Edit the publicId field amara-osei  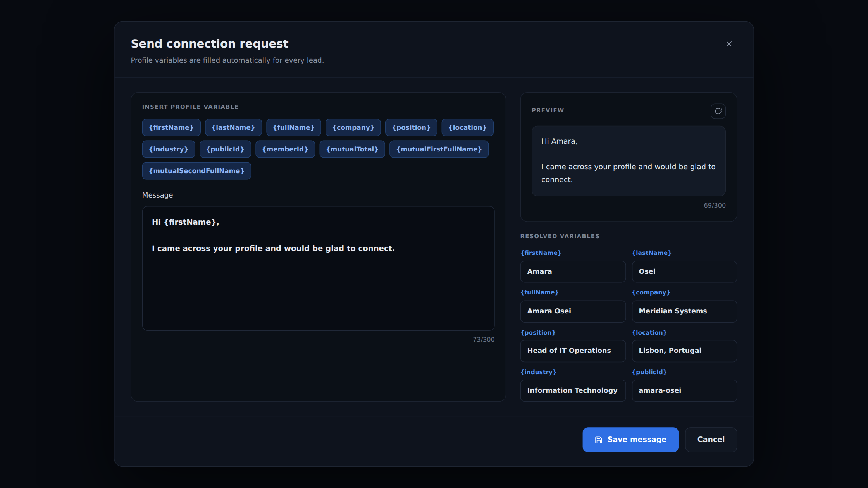pyautogui.click(x=684, y=390)
